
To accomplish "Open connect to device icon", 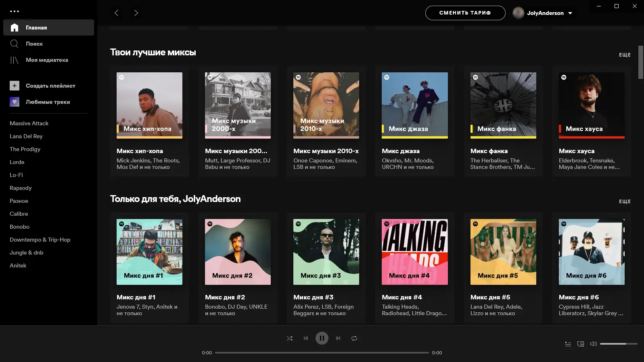I will pyautogui.click(x=581, y=344).
